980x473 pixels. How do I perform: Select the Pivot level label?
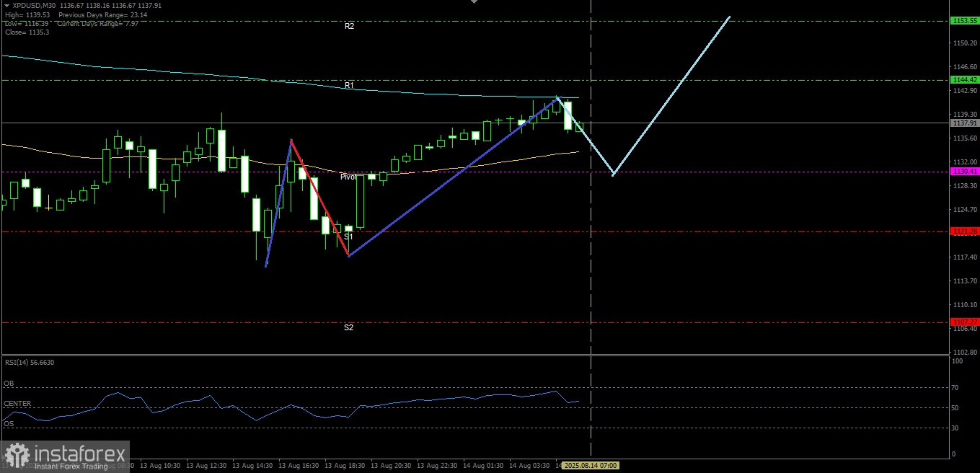[348, 177]
